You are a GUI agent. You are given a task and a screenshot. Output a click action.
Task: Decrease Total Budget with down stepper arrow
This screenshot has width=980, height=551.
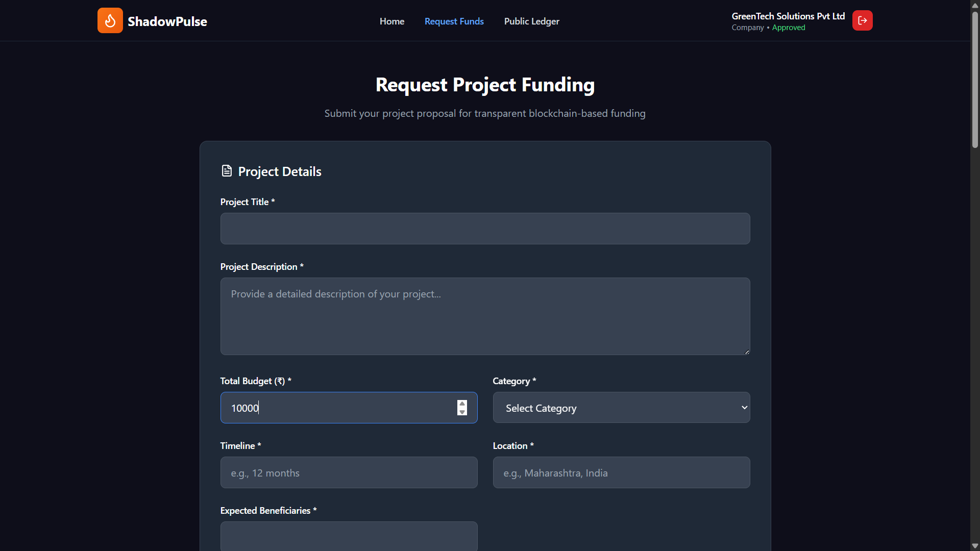[462, 412]
